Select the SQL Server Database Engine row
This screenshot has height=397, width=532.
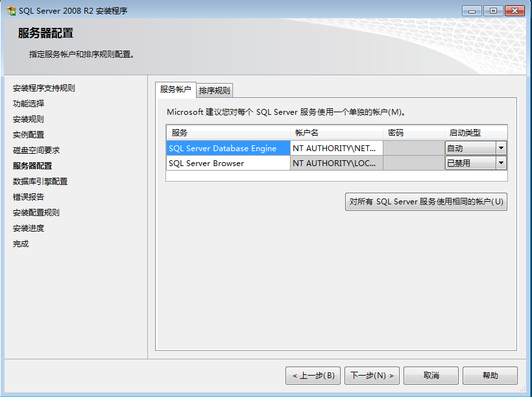pos(228,149)
